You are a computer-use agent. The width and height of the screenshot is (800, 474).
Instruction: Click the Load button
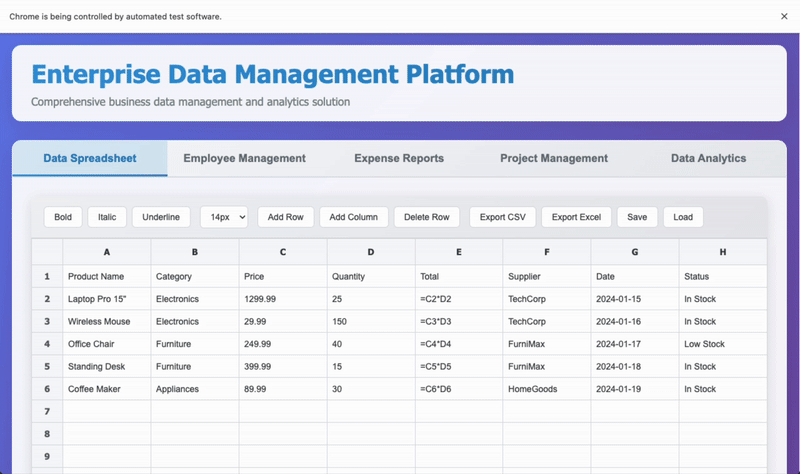tap(683, 217)
